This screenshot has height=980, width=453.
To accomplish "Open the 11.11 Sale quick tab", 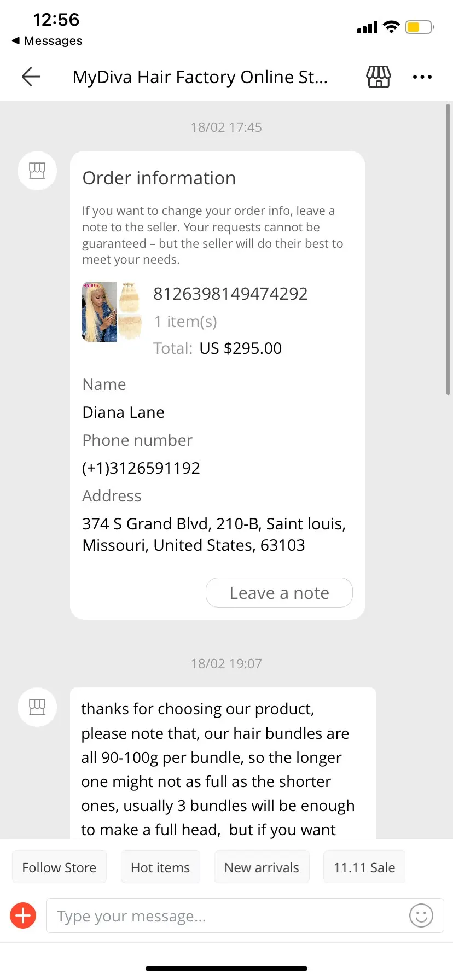I will [x=364, y=867].
